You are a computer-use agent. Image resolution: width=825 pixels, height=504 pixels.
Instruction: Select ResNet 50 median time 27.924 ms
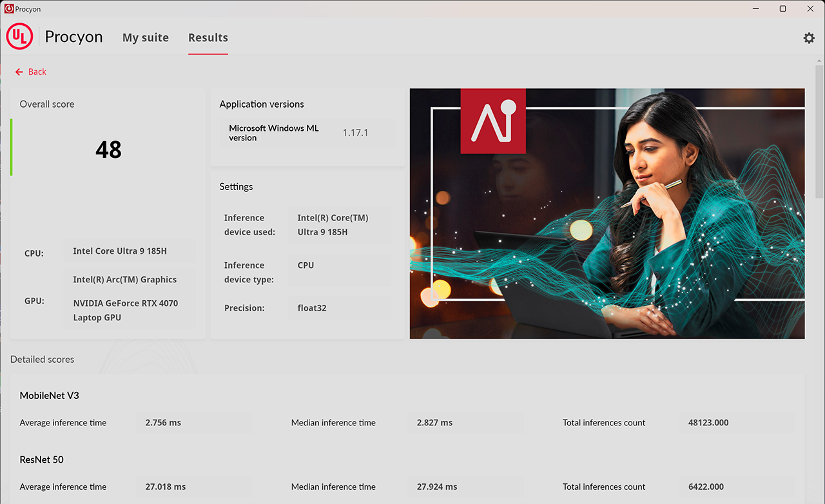pyautogui.click(x=437, y=487)
